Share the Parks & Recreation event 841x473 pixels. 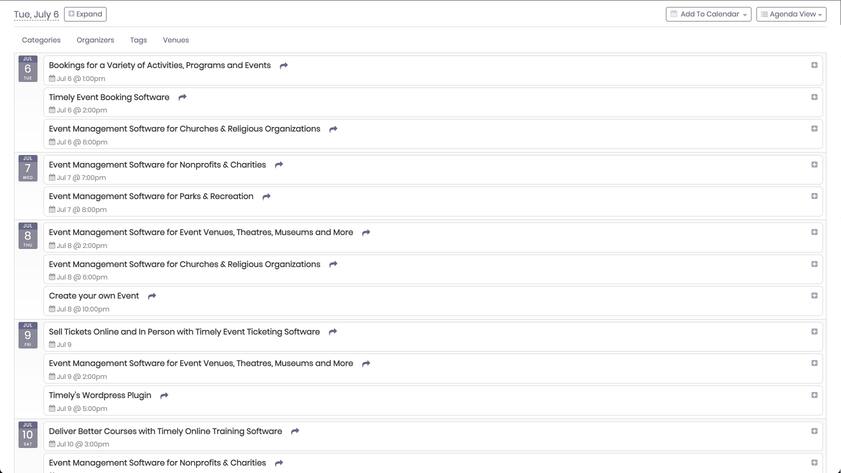tap(267, 197)
